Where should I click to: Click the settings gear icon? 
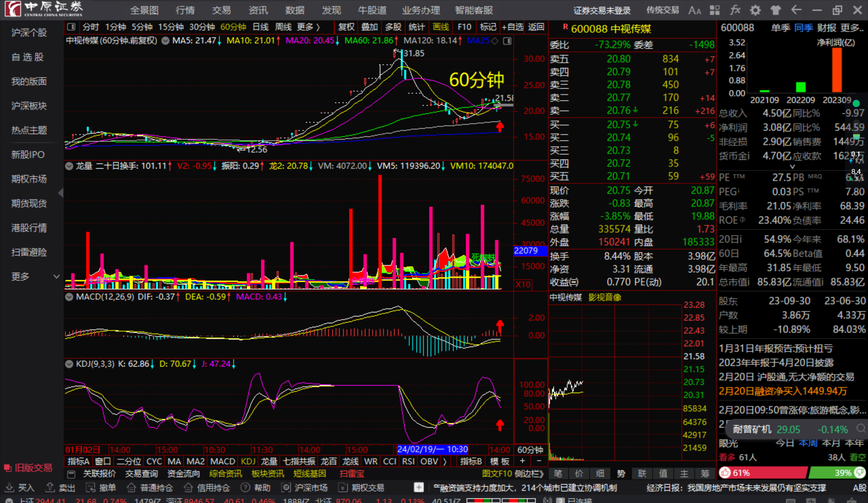click(x=755, y=10)
